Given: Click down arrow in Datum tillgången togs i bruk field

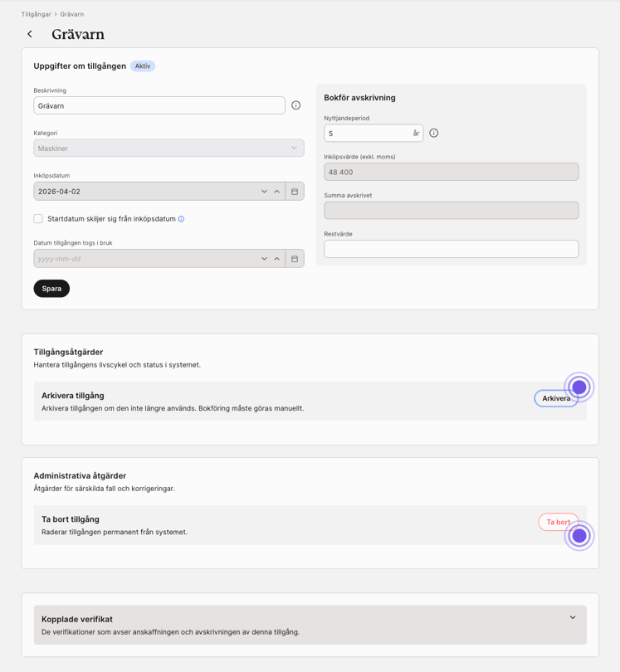Looking at the screenshot, I should (264, 259).
